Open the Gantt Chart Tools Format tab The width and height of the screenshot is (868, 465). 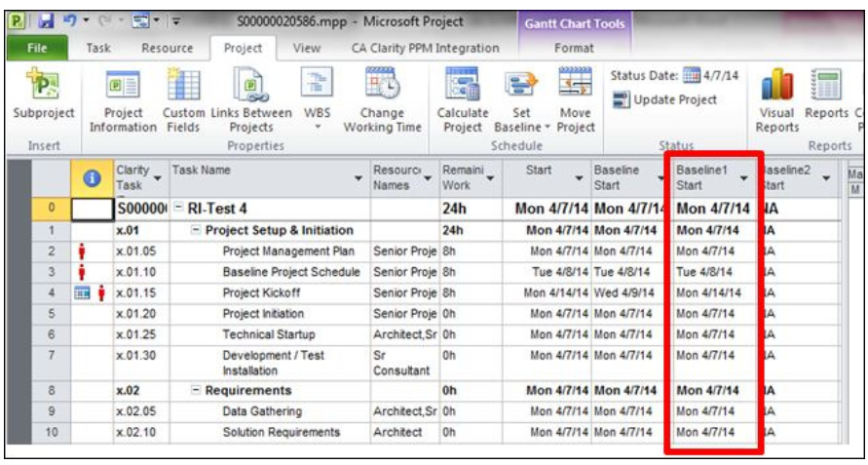[574, 48]
